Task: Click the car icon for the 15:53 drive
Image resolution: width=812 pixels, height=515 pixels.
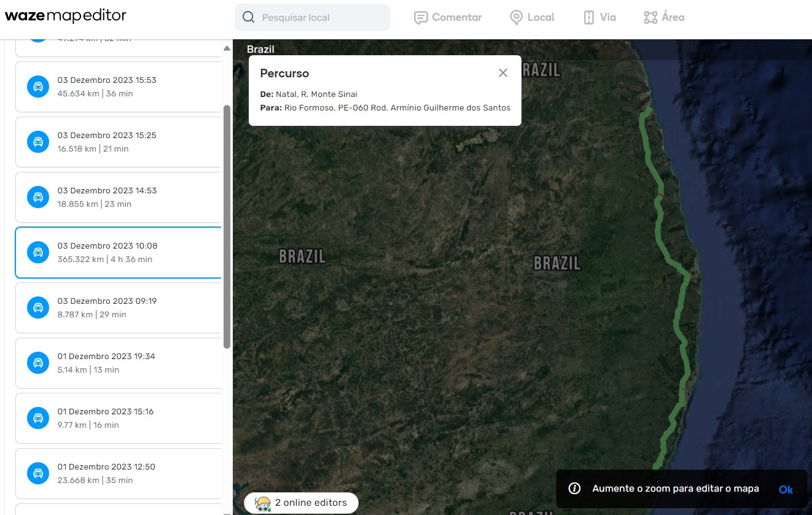Action: click(38, 87)
